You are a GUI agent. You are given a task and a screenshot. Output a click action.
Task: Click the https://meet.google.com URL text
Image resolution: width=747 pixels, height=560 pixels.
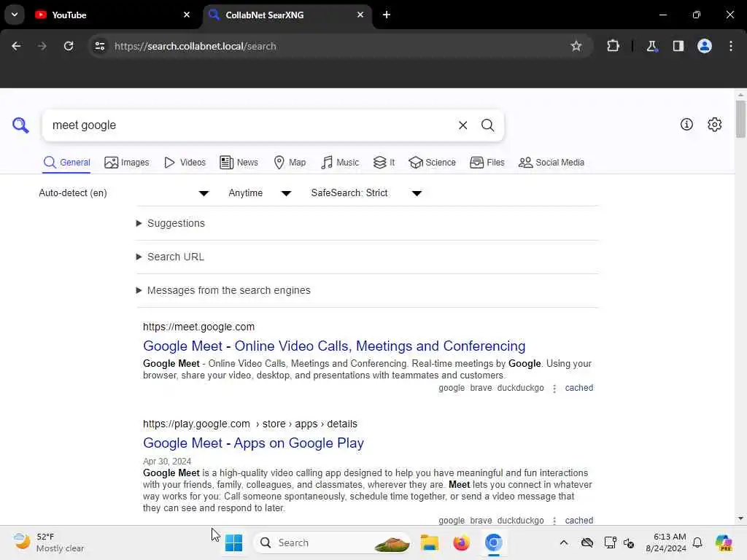coord(198,327)
